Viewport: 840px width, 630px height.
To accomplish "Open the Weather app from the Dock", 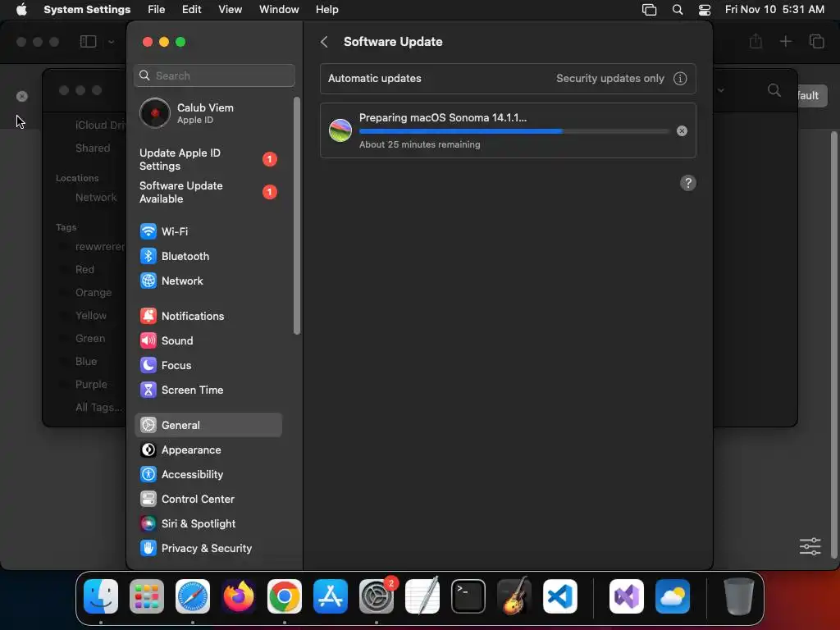I will [673, 596].
